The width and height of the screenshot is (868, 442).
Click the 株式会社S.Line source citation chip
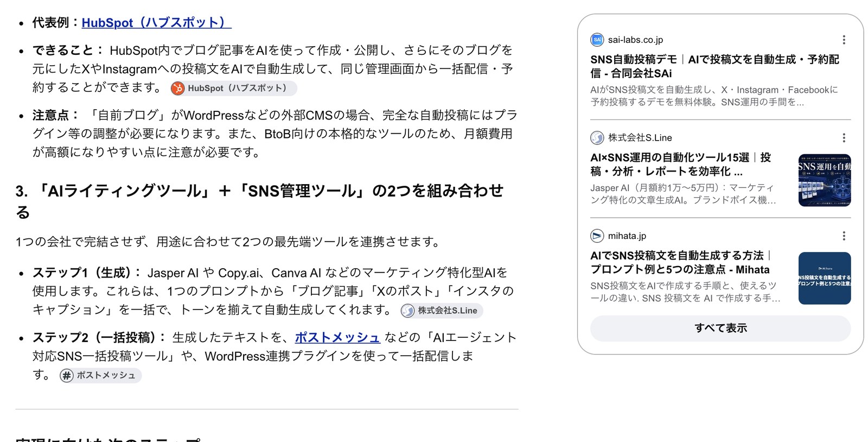[442, 311]
